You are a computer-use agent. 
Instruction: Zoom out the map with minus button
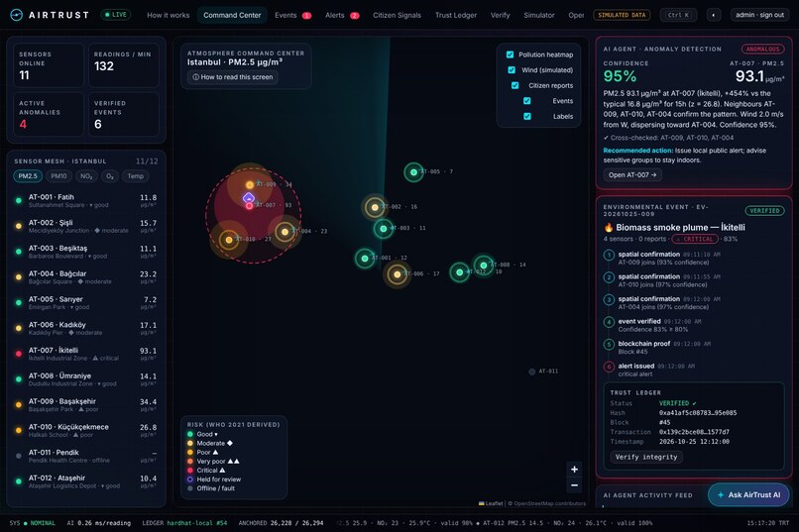pyautogui.click(x=574, y=485)
